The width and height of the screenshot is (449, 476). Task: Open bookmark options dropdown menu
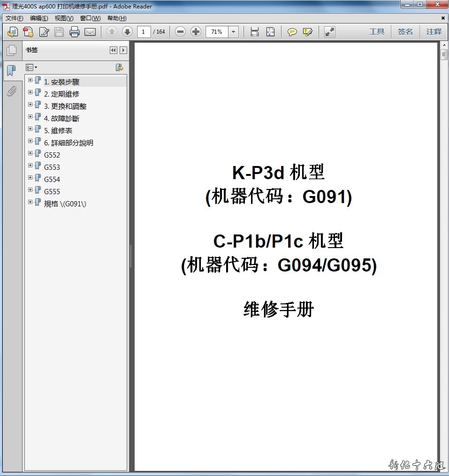(x=31, y=68)
